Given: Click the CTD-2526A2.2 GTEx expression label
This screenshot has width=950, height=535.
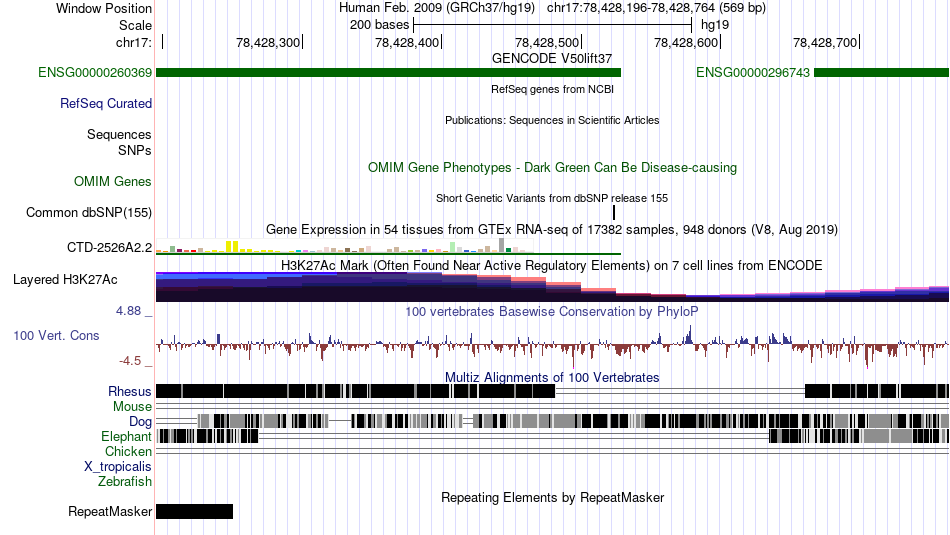Looking at the screenshot, I should tap(110, 247).
